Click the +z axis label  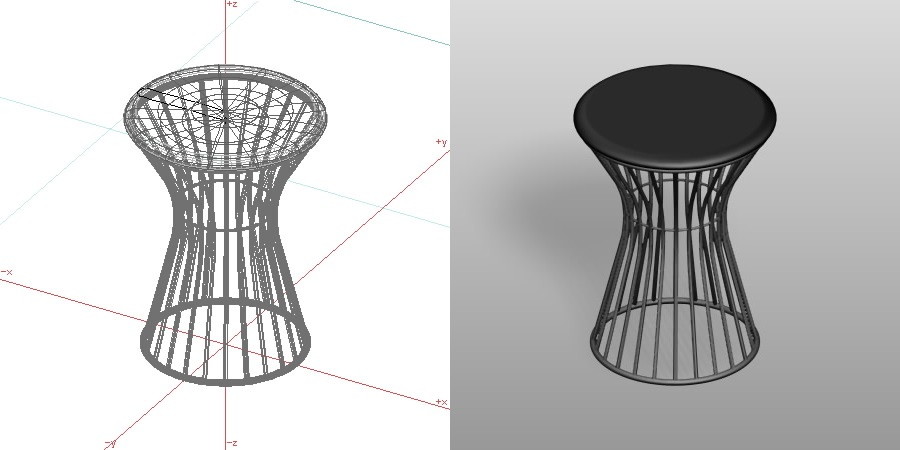[x=232, y=4]
